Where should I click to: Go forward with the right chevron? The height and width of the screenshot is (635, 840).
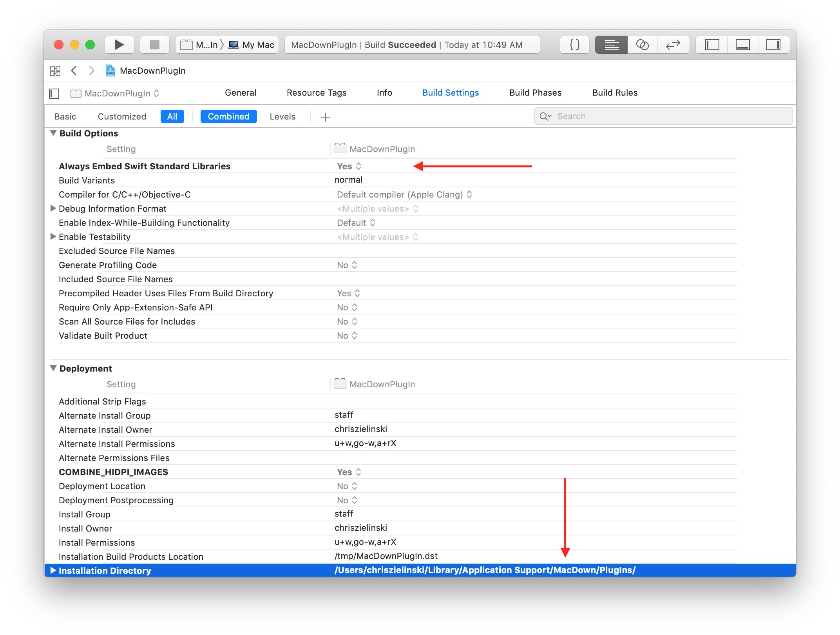pos(91,71)
